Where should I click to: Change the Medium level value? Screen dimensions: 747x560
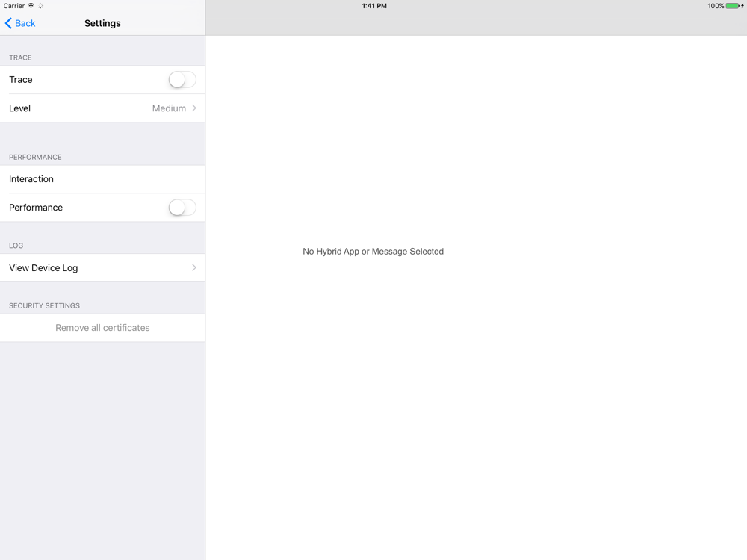[x=169, y=108]
